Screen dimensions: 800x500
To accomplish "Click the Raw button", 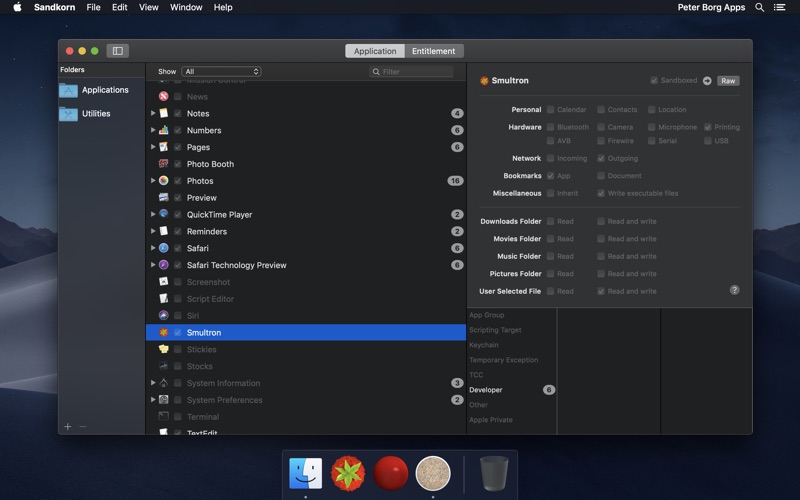I will [x=728, y=81].
